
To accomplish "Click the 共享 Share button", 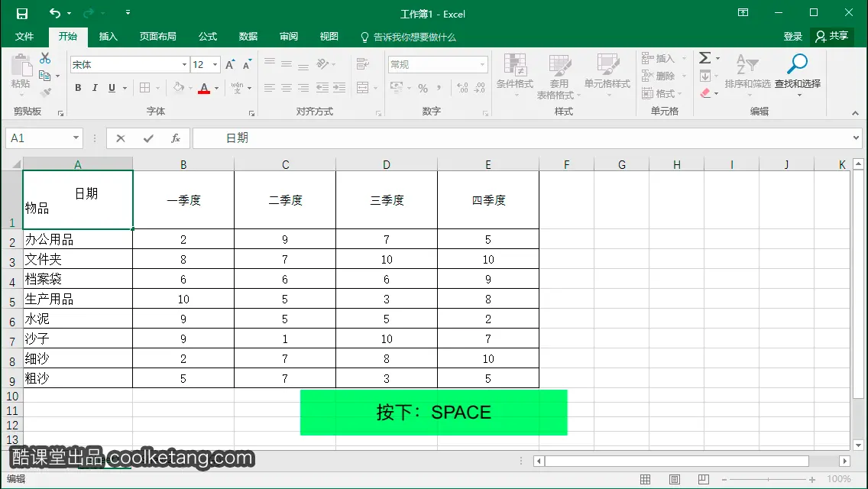I will [x=831, y=37].
